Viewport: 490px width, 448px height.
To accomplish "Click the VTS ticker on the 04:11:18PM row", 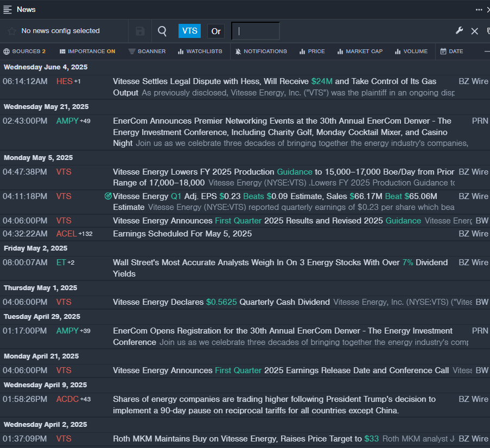I will 63,196.
